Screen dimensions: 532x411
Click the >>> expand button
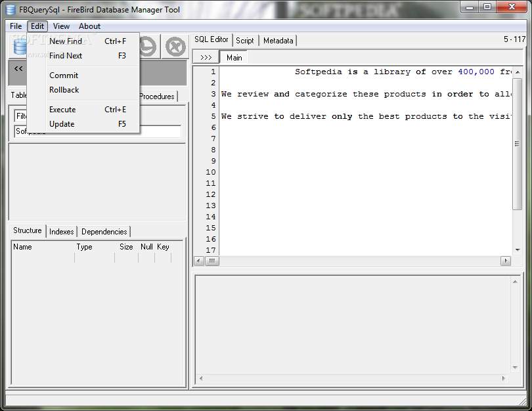pos(206,58)
